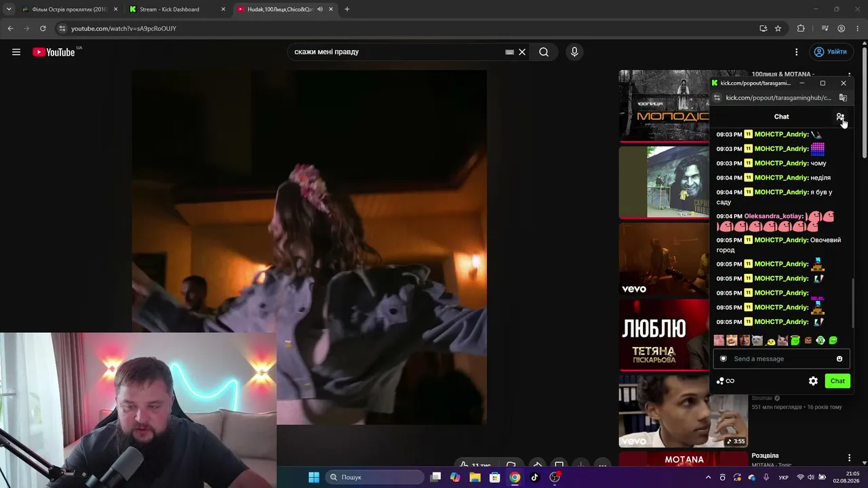The height and width of the screenshot is (488, 868).
Task: Open the Розцвіла video title
Action: pos(765,456)
